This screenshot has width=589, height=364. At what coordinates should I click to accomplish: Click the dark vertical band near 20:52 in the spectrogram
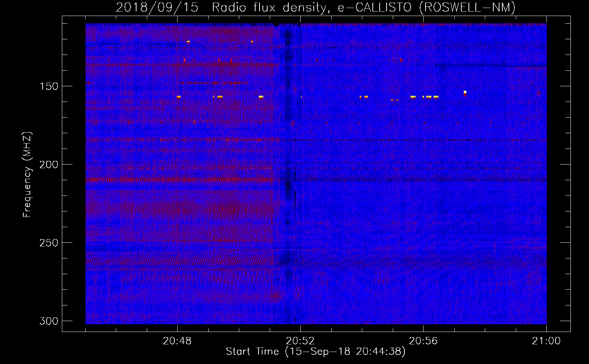tap(288, 174)
